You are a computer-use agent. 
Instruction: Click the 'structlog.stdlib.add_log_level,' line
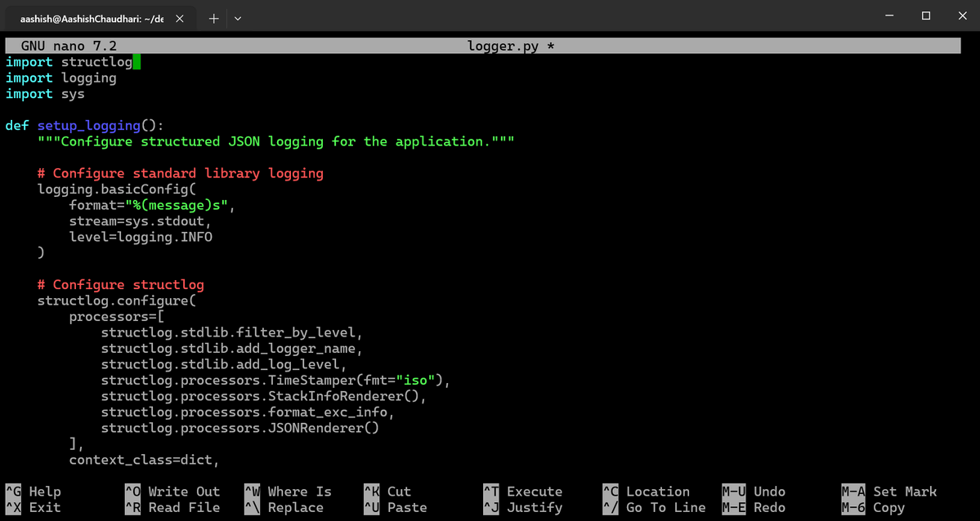coord(225,364)
